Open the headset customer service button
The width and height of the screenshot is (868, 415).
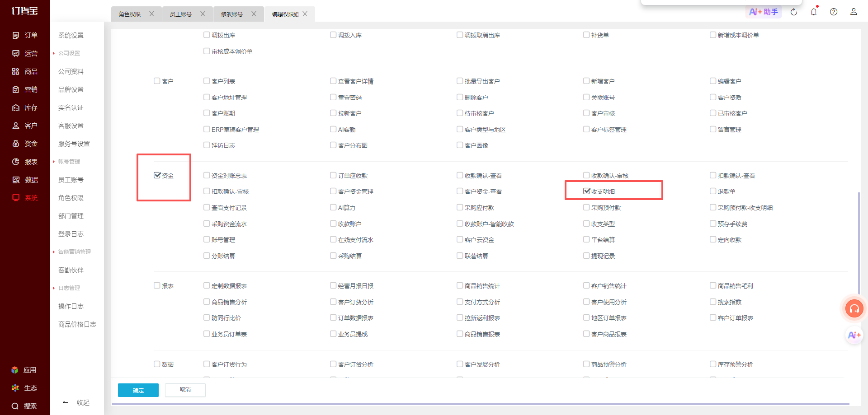[x=854, y=309]
